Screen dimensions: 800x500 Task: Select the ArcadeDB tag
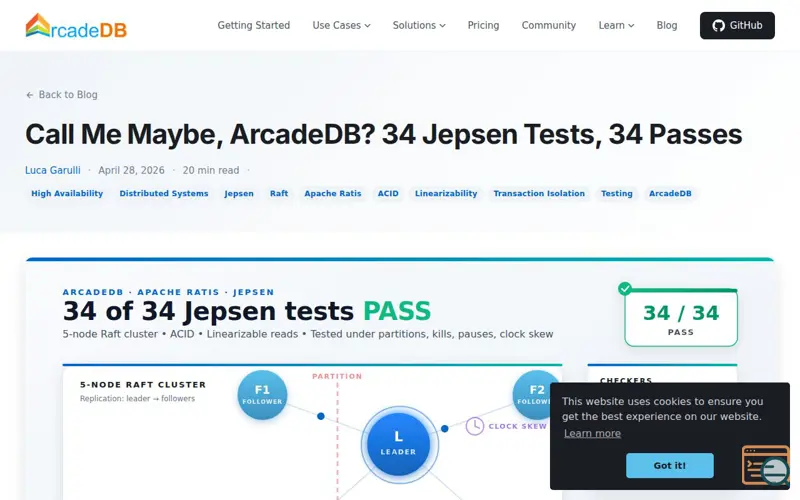670,193
